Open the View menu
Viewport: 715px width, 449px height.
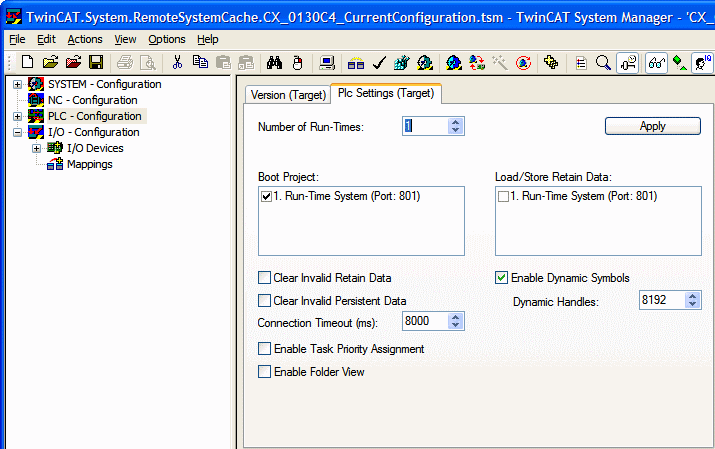click(x=125, y=39)
